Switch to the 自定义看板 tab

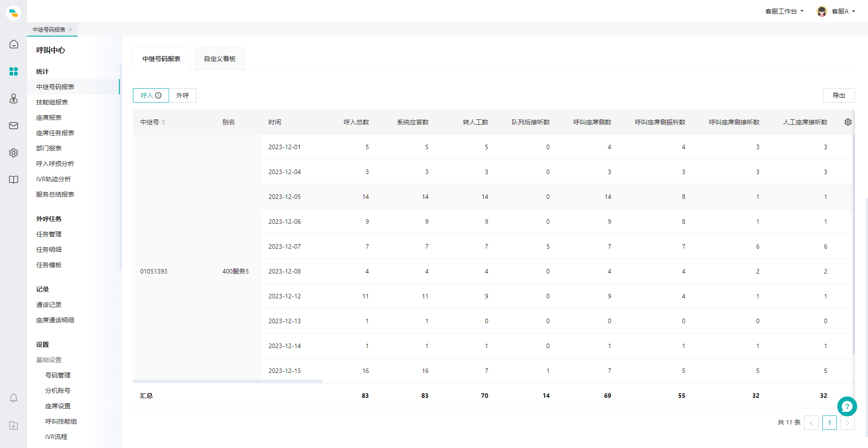coord(220,59)
